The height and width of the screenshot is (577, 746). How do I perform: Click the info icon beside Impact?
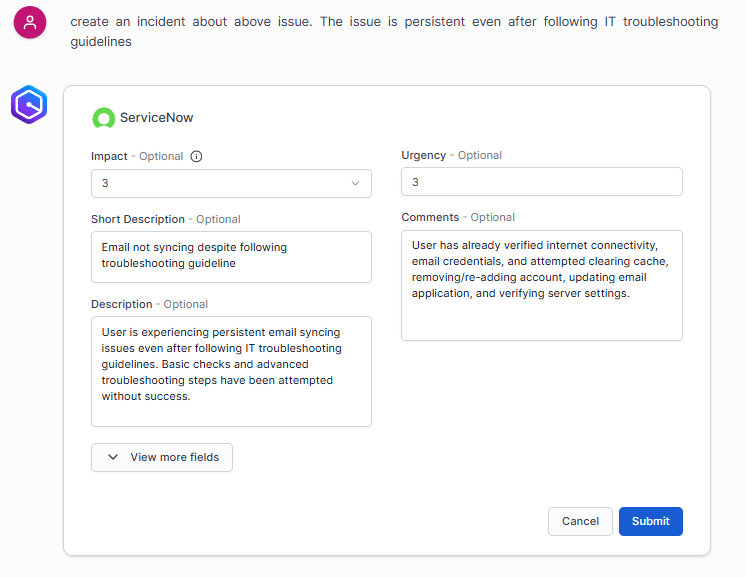coord(196,156)
